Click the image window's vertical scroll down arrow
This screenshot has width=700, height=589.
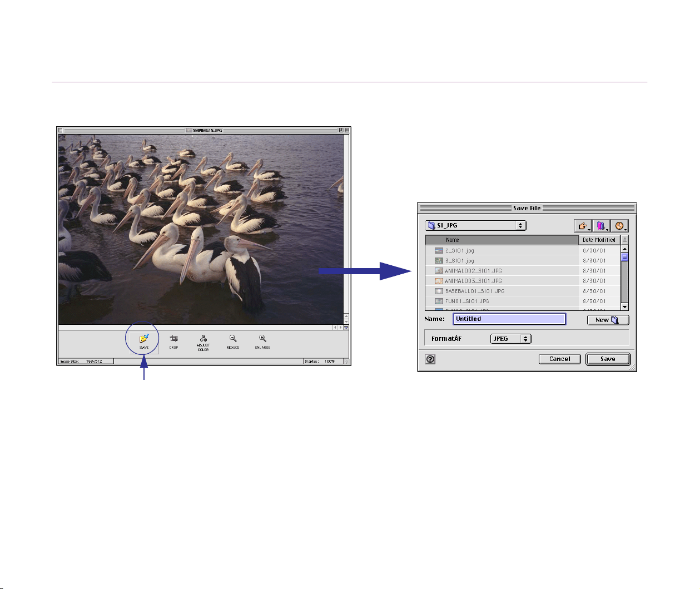346,322
